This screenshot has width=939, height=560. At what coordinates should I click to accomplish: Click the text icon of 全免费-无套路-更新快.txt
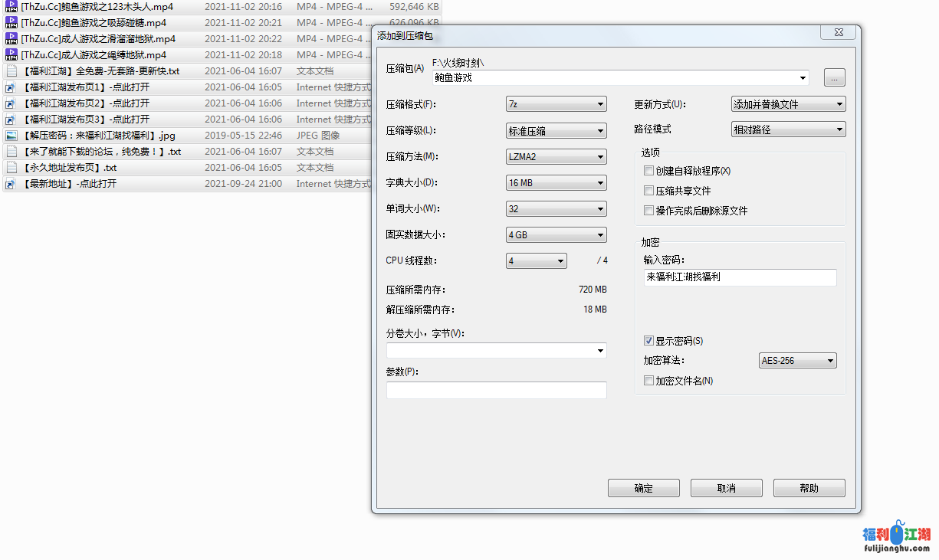click(x=11, y=71)
